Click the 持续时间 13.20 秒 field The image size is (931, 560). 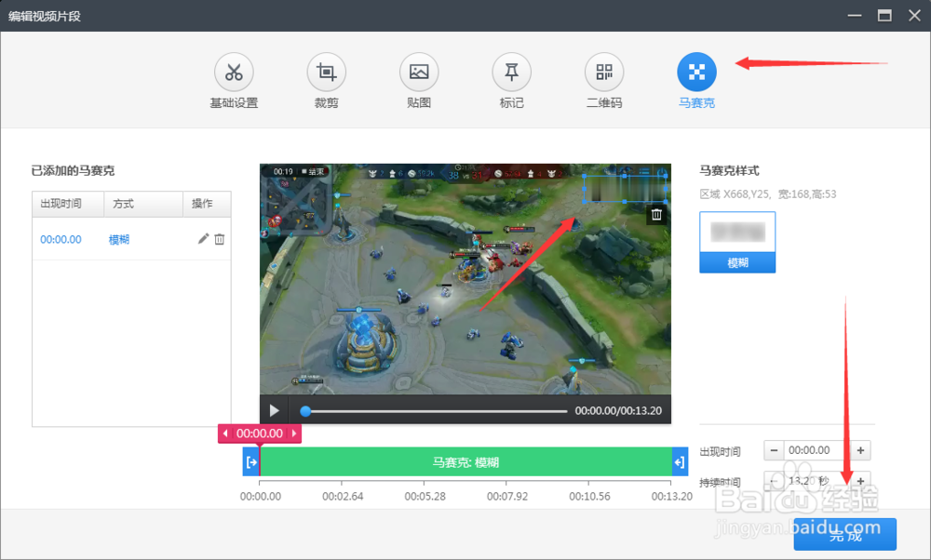(x=817, y=481)
